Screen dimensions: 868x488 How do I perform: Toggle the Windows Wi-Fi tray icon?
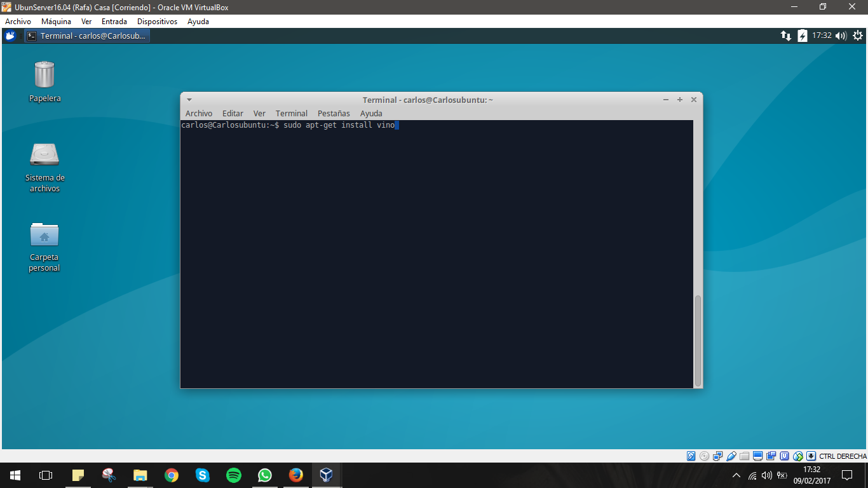[x=752, y=475]
